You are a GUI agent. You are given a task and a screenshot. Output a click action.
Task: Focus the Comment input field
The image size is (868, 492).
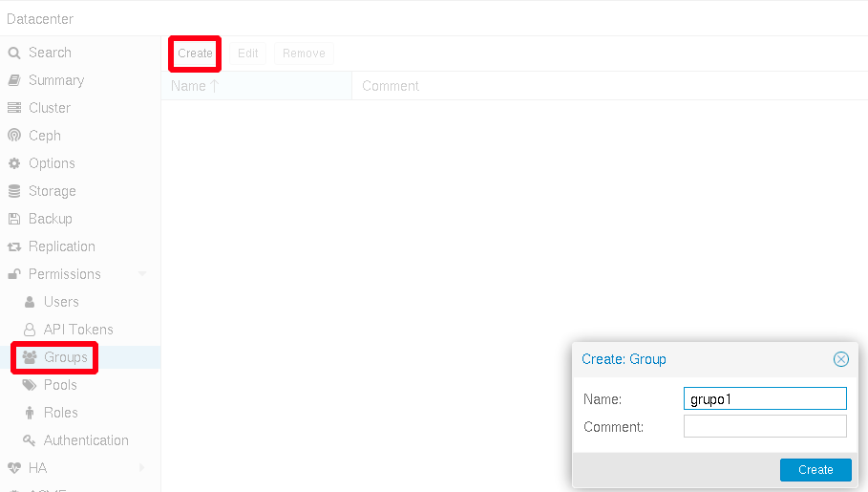pos(765,426)
